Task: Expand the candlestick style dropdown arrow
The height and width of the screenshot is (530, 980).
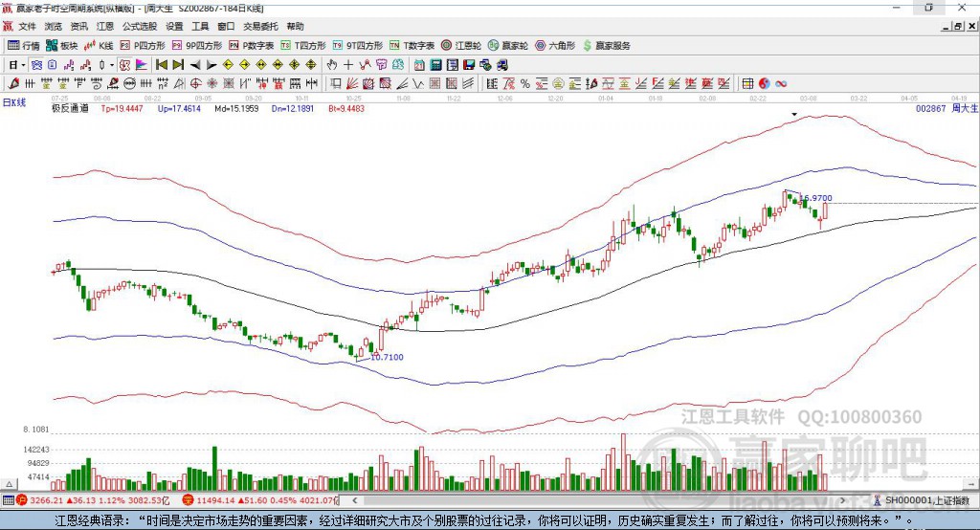Action: [x=112, y=65]
